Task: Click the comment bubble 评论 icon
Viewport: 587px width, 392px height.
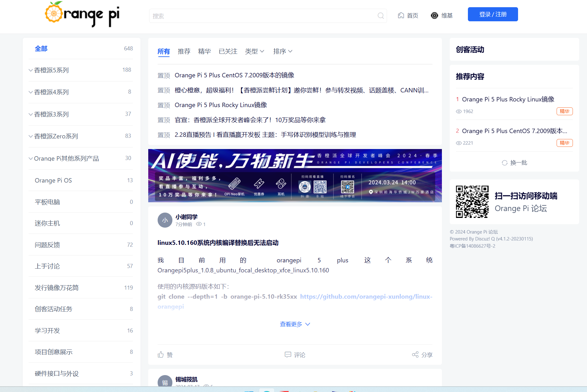Action: (x=288, y=354)
